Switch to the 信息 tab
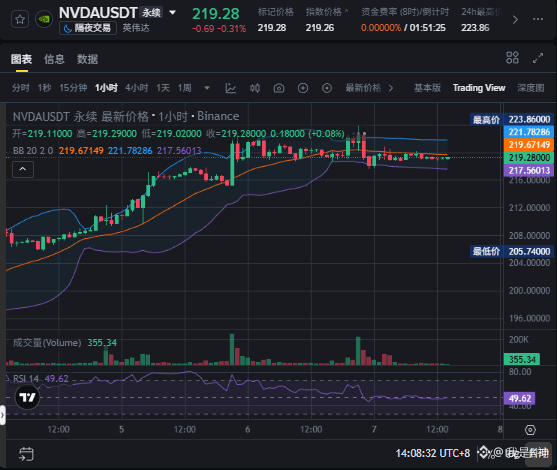 click(54, 59)
